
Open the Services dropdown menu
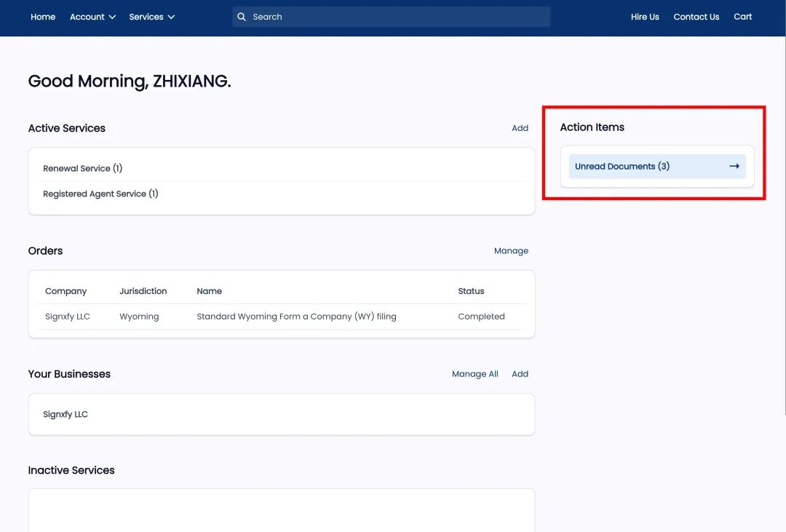pos(151,17)
